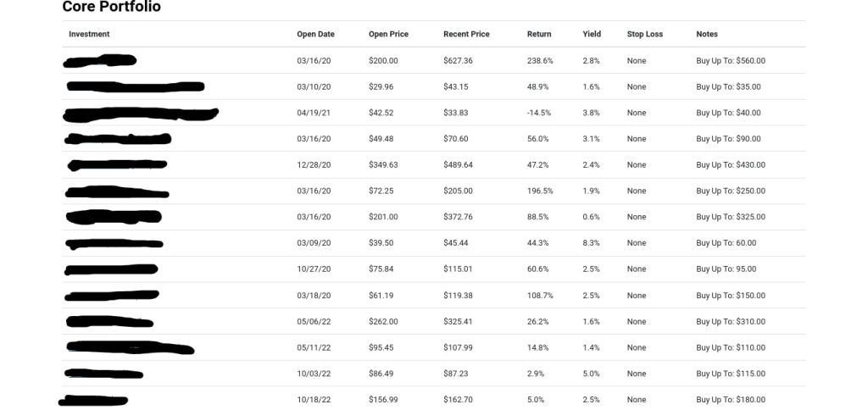
Task: Select the Recent Price column header
Action: coord(466,35)
